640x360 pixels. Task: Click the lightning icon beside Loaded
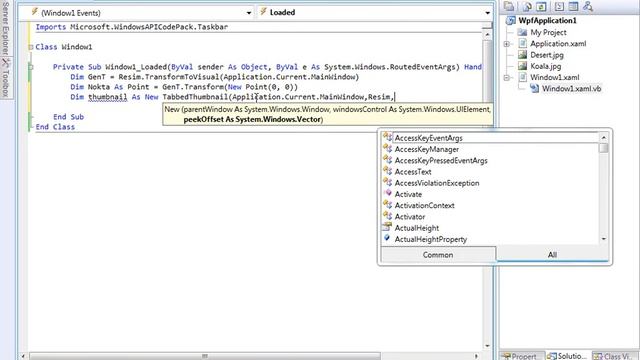263,12
